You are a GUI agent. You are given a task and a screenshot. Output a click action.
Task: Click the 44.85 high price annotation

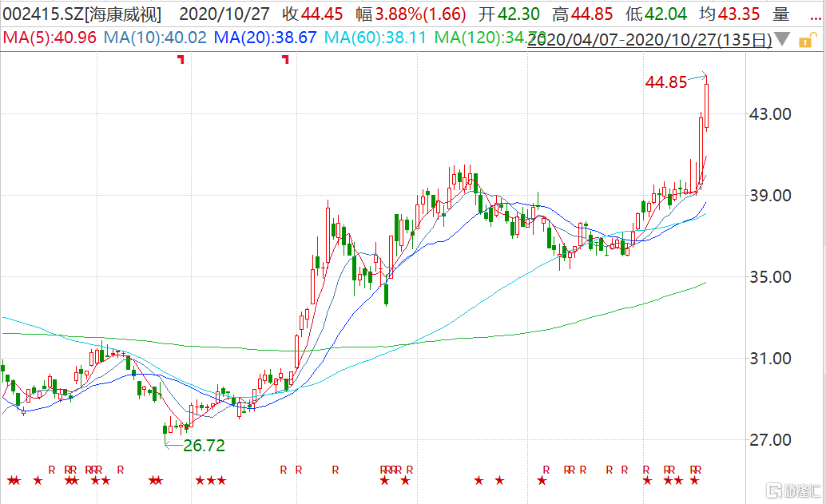[x=666, y=81]
